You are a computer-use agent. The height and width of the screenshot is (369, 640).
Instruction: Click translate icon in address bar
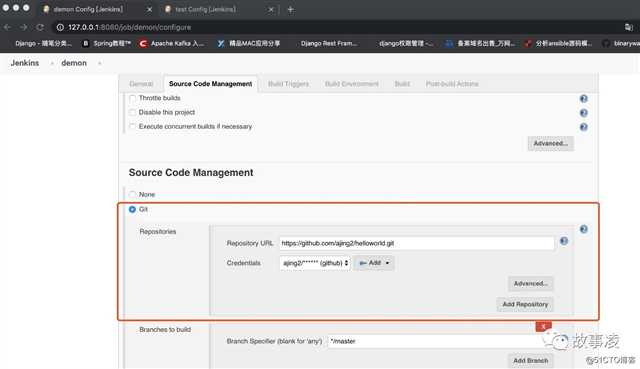(x=629, y=27)
